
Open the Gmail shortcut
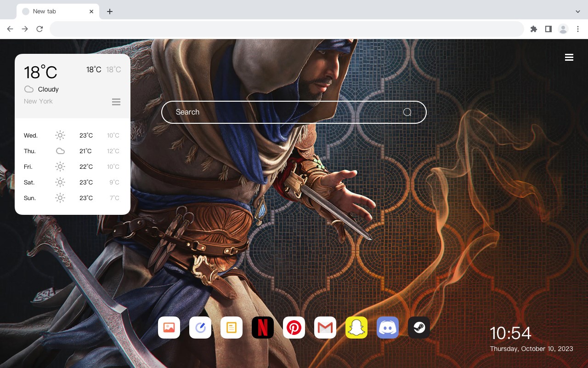point(325,328)
